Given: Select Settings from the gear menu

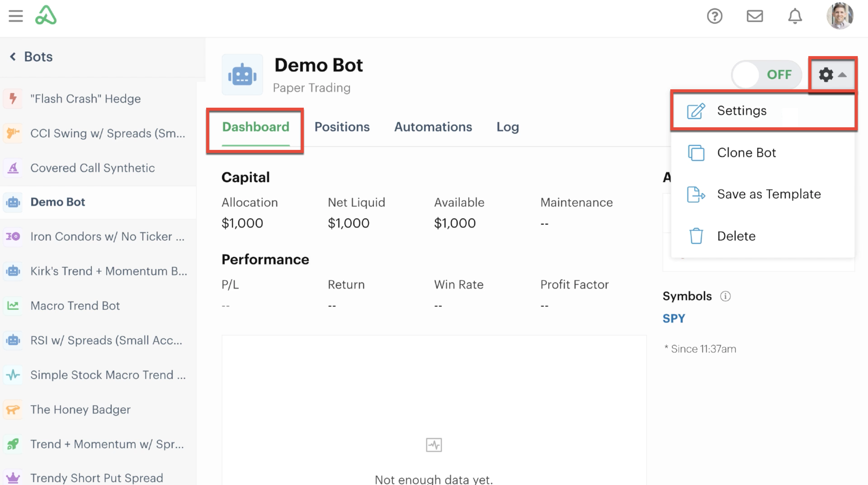Looking at the screenshot, I should [x=763, y=111].
